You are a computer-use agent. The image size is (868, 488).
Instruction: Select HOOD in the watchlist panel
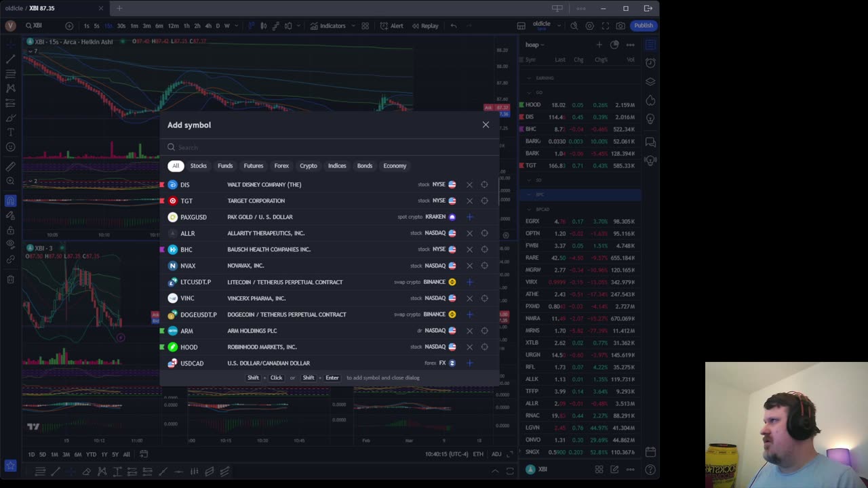click(580, 105)
